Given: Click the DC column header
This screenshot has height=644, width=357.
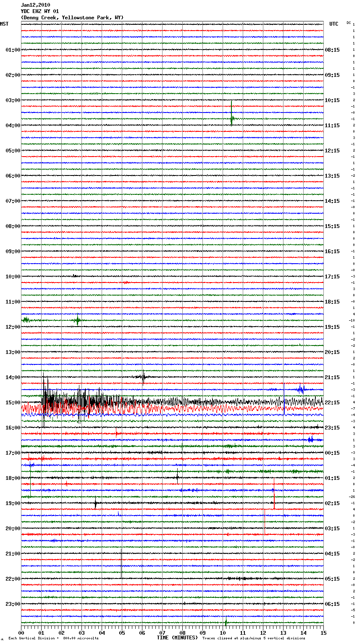Looking at the screenshot, I should tap(349, 23).
